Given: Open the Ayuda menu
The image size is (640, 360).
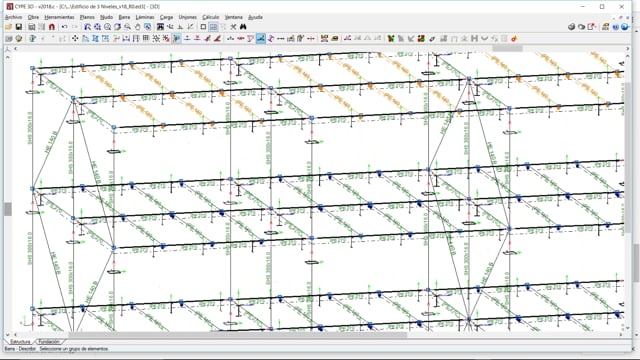Looking at the screenshot, I should coord(255,17).
